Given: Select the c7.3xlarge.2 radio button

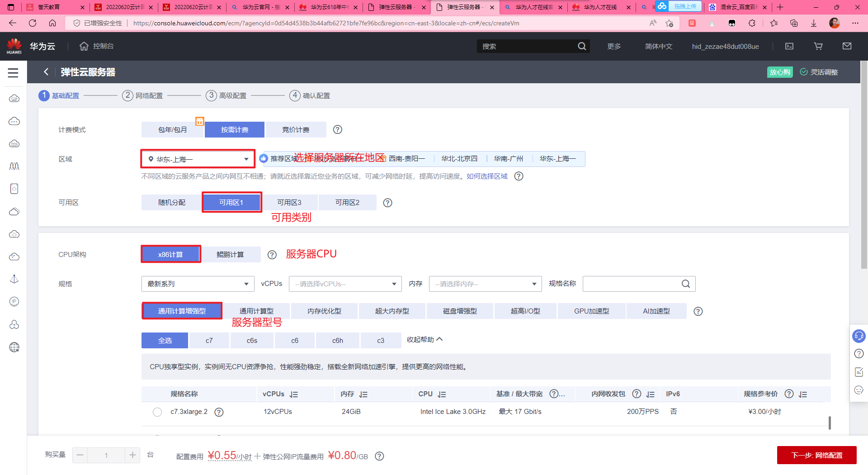Looking at the screenshot, I should (157, 412).
